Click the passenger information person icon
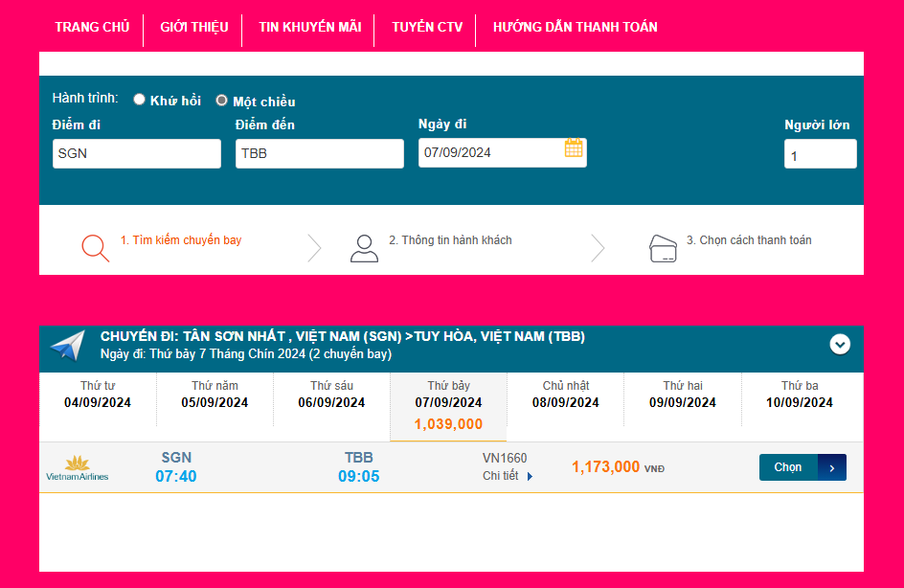Viewport: 904px width, 588px height. [x=364, y=247]
